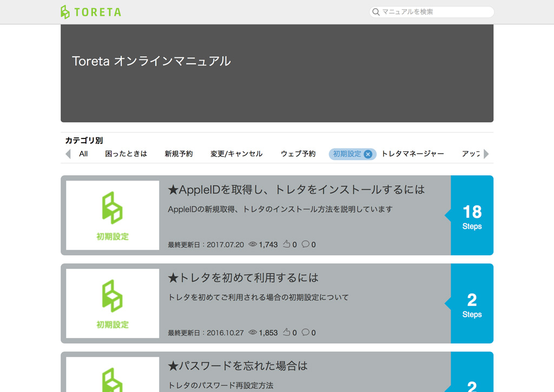Screen dimensions: 554x392
Task: Switch to the 困ったときは category
Action: pyautogui.click(x=126, y=154)
